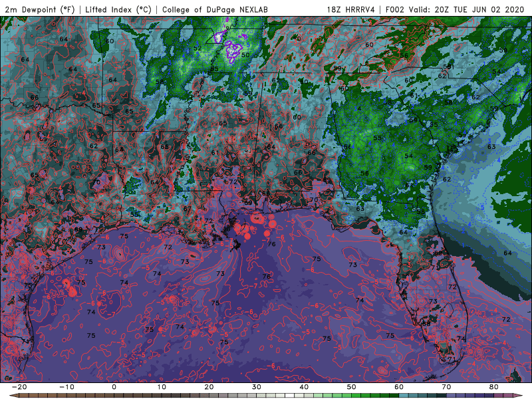Click the 10 tick label on the color scale

pos(162,387)
